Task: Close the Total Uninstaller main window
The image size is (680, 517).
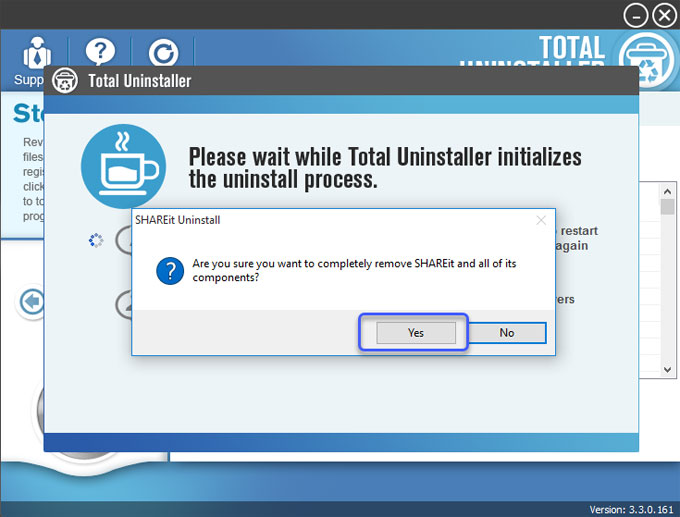Action: coord(664,16)
